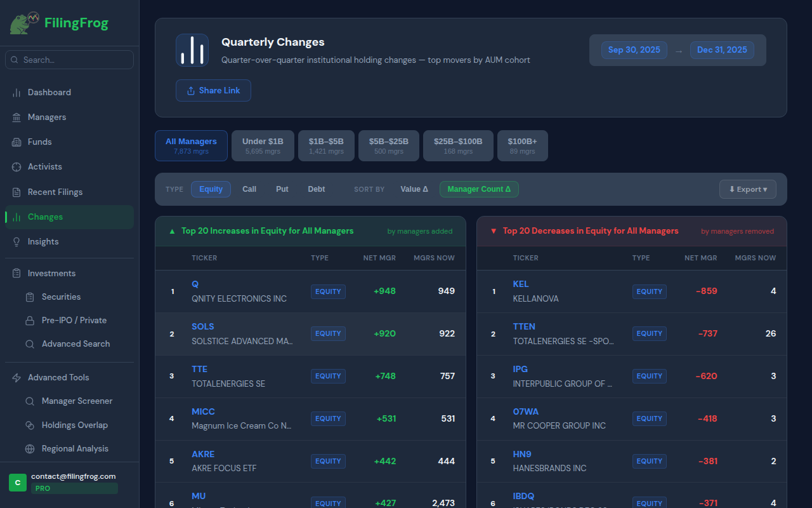
Task: Open the Insights lightbulb panel
Action: coord(43,241)
